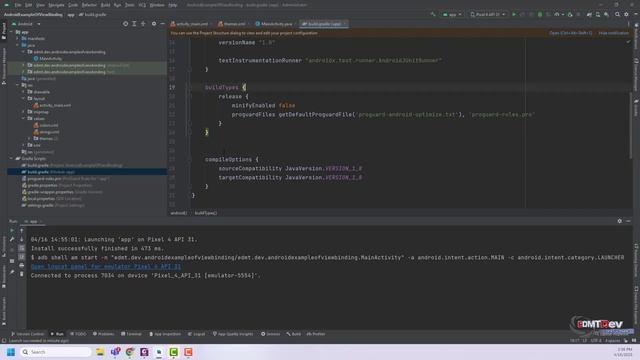The height and width of the screenshot is (360, 640).
Task: Expand the manifests folder
Action: [x=18, y=38]
